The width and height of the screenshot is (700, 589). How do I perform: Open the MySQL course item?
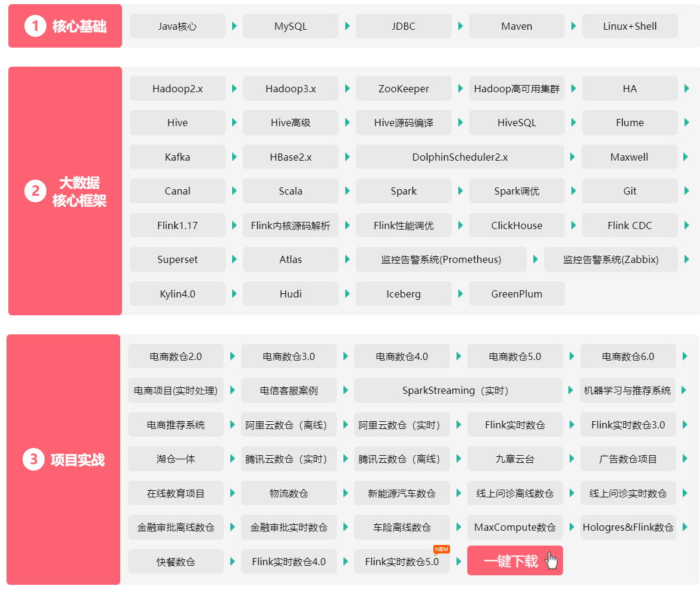[290, 26]
